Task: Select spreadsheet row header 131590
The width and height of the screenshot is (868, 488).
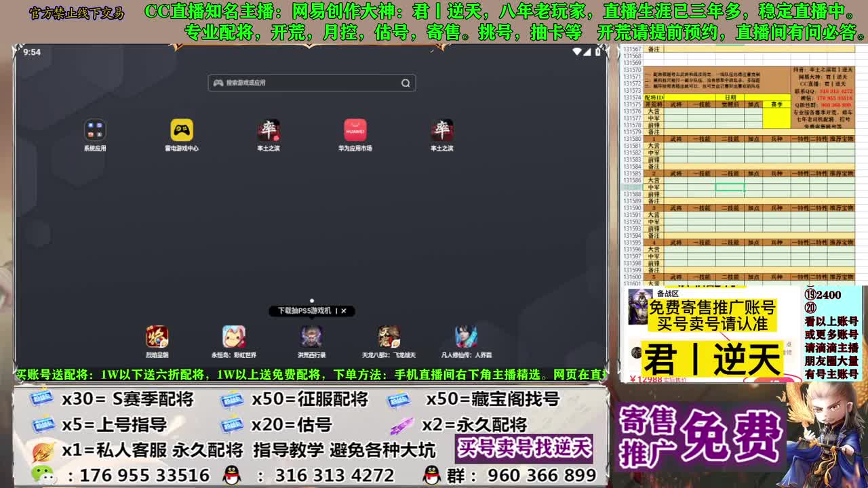Action: click(x=632, y=208)
